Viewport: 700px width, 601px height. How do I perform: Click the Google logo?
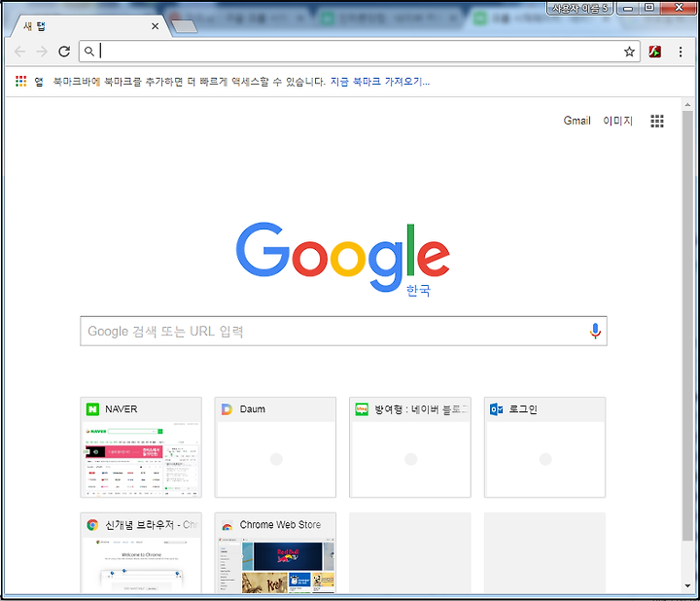pos(343,258)
